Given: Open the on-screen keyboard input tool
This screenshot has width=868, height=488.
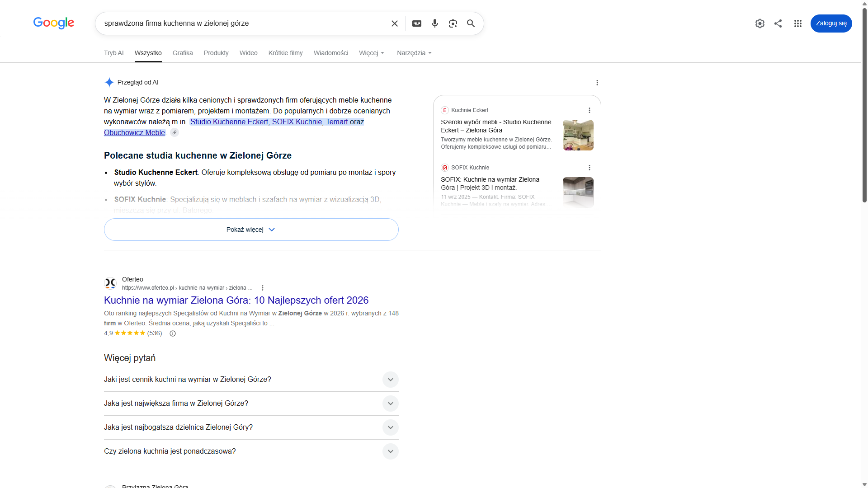Looking at the screenshot, I should click(x=417, y=23).
